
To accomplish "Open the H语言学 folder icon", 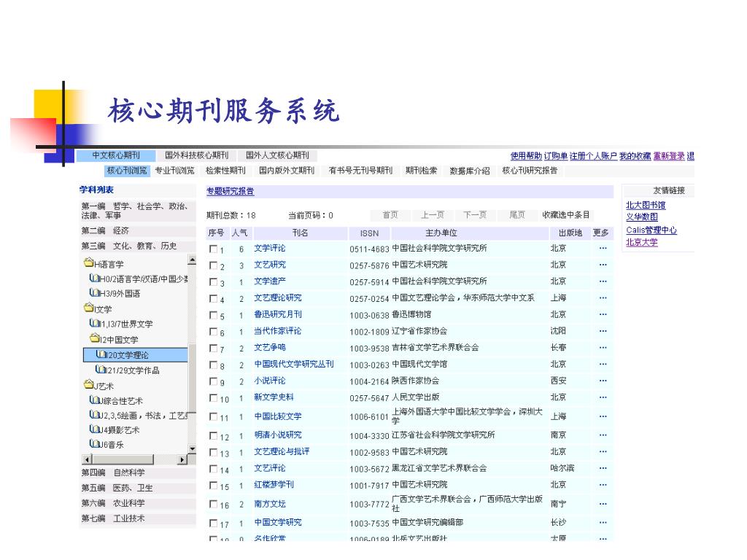I will click(88, 262).
